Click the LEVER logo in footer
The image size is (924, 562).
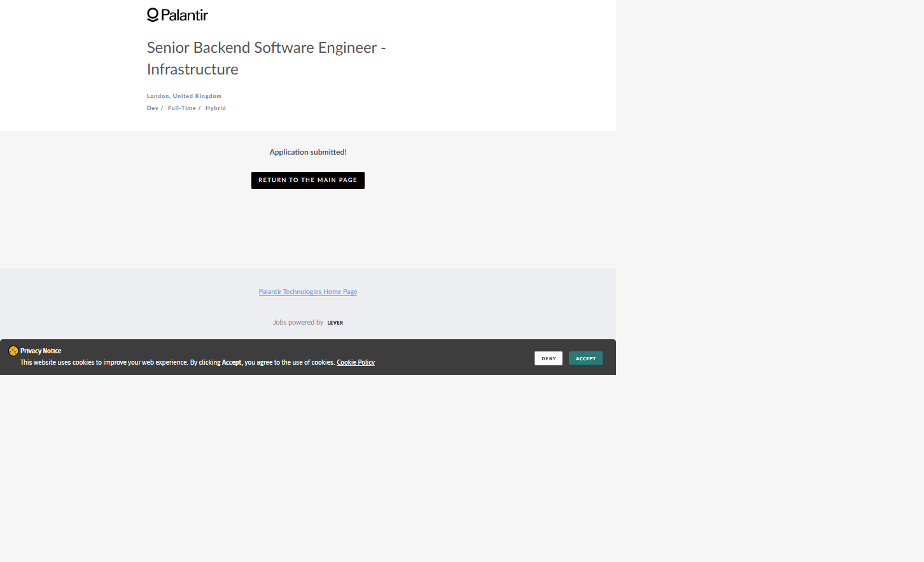click(335, 323)
